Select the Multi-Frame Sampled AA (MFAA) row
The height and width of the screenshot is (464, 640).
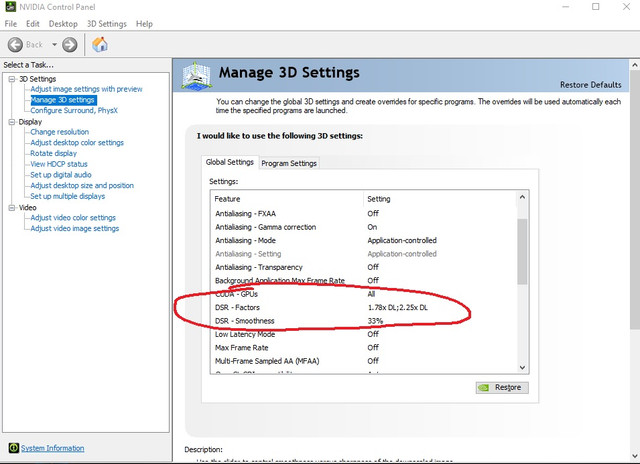coord(364,361)
